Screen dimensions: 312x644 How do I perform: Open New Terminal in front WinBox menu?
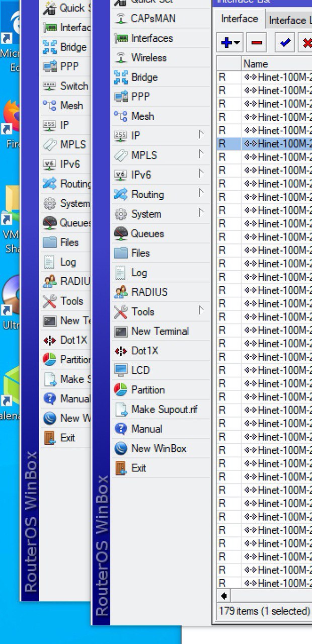click(x=161, y=331)
